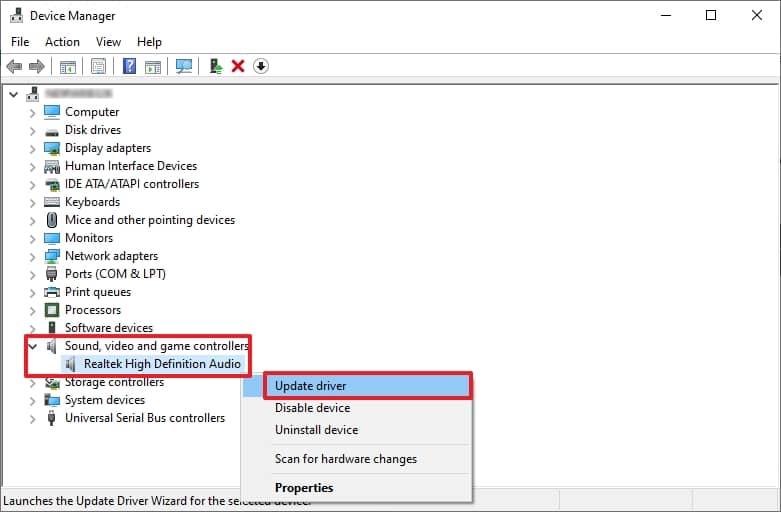781x512 pixels.
Task: Open the Help menu
Action: 149,42
